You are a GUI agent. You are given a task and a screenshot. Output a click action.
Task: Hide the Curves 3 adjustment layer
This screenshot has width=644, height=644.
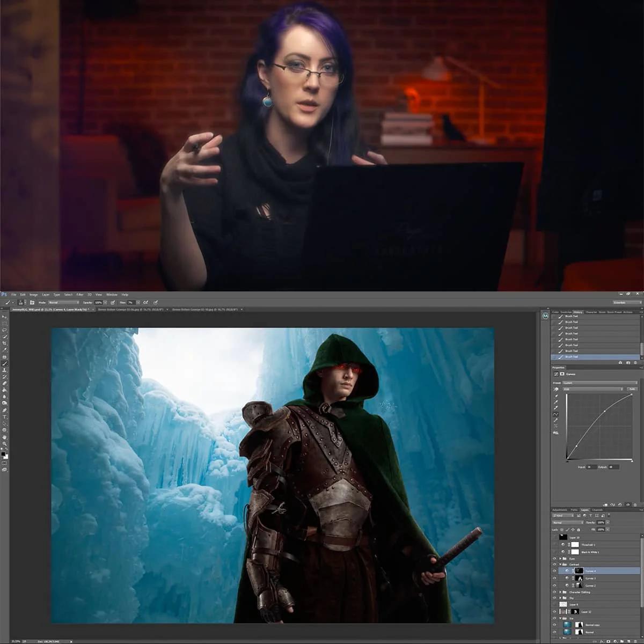point(554,577)
